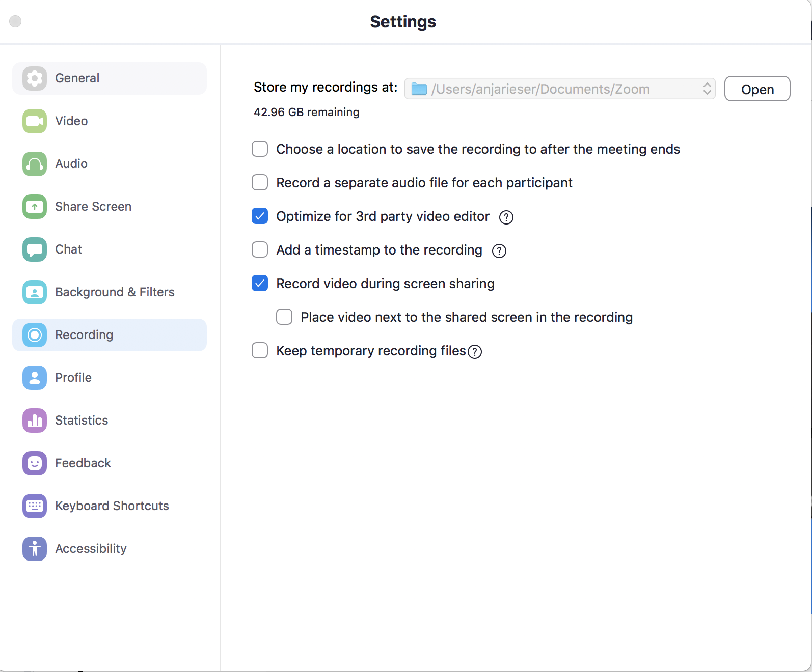Toggle Keep temporary recording files checkbox
This screenshot has width=812, height=672.
[x=260, y=350]
